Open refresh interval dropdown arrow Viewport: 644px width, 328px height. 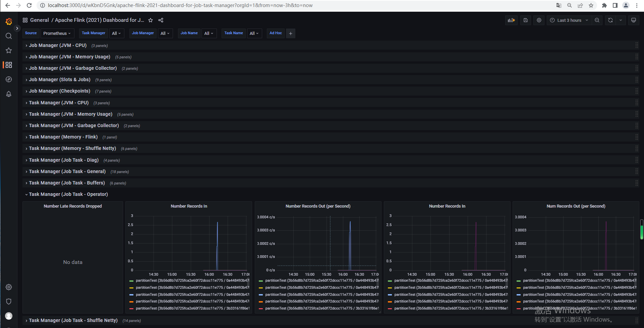tap(621, 20)
